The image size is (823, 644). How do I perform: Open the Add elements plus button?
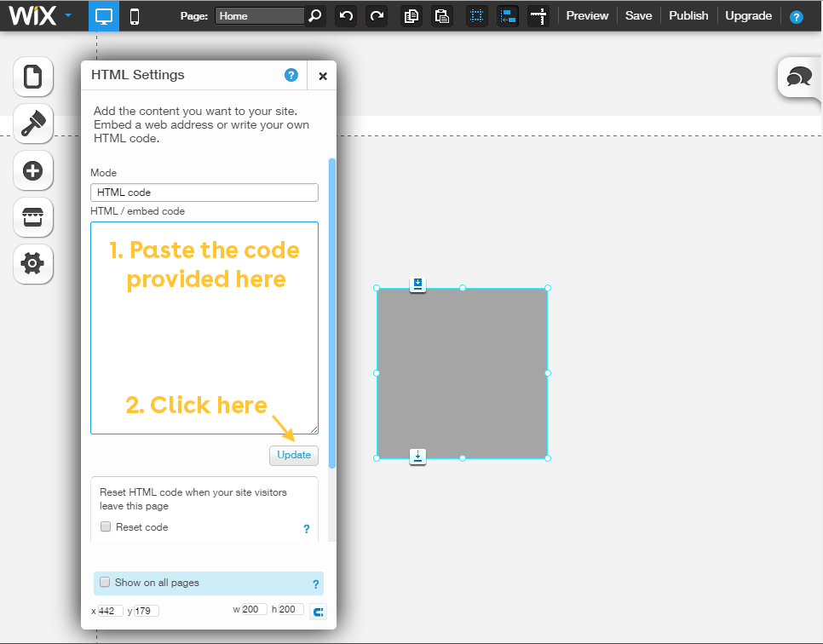[x=33, y=171]
